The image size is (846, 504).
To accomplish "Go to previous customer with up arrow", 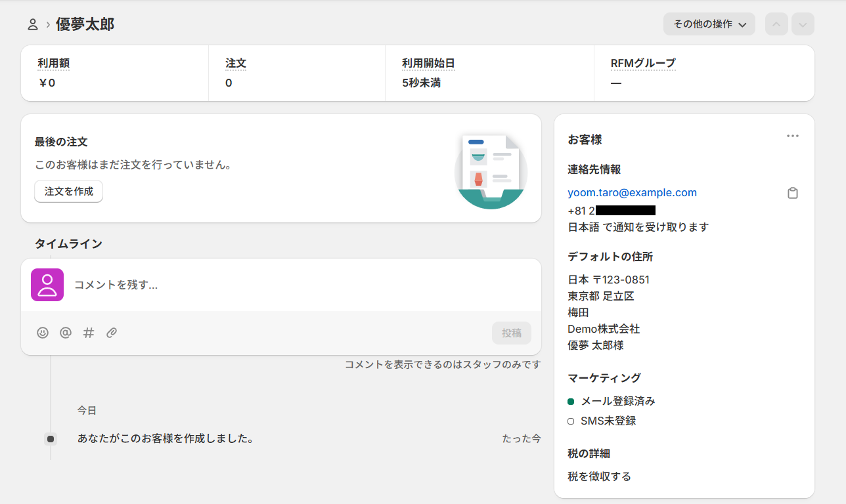I will tap(776, 24).
